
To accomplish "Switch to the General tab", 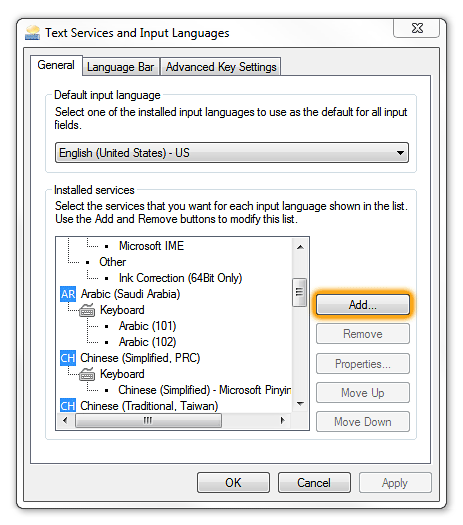I will [x=56, y=65].
